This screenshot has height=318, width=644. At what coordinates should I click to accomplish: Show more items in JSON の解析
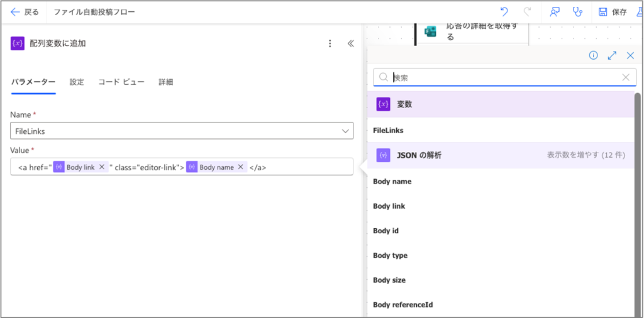(586, 155)
